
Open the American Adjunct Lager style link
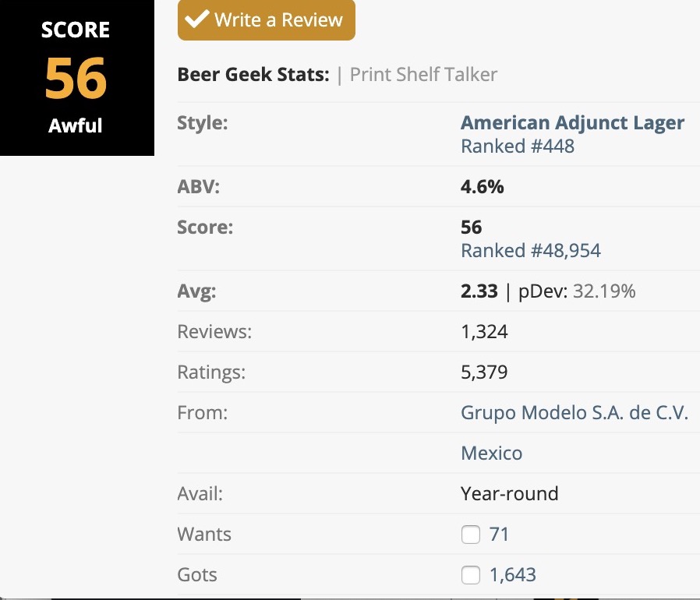pyautogui.click(x=572, y=122)
